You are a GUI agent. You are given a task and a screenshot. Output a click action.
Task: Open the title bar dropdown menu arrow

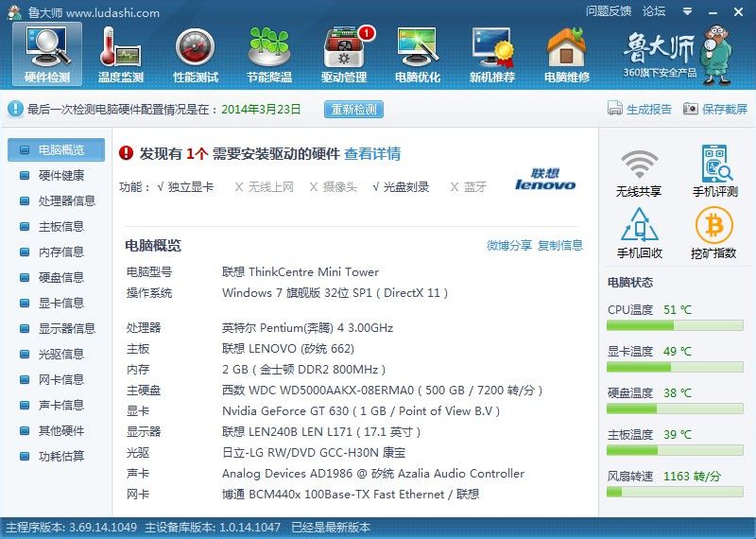coord(688,11)
